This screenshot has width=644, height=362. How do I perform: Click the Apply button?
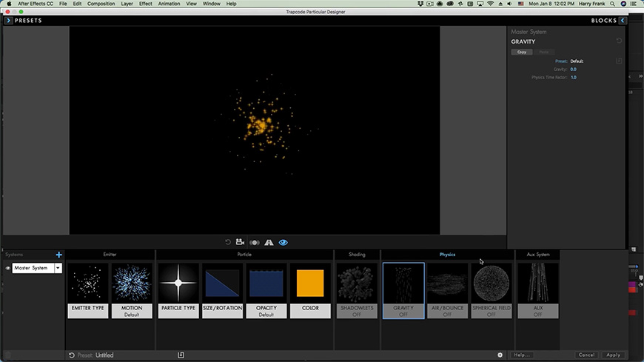click(613, 355)
